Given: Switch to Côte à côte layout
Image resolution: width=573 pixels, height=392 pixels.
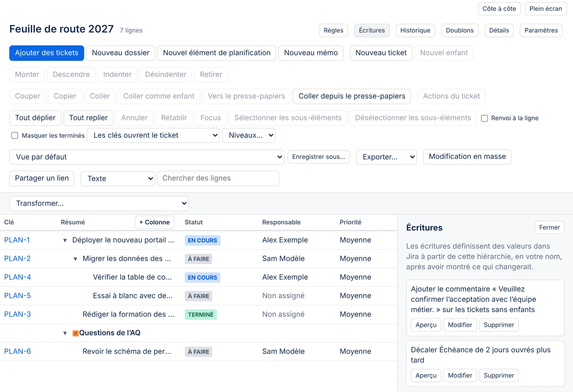Looking at the screenshot, I should 499,9.
